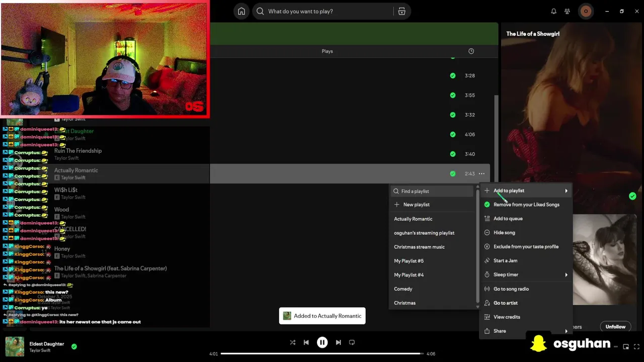The height and width of the screenshot is (362, 644).
Task: Click the duration clock column header
Action: 471,51
